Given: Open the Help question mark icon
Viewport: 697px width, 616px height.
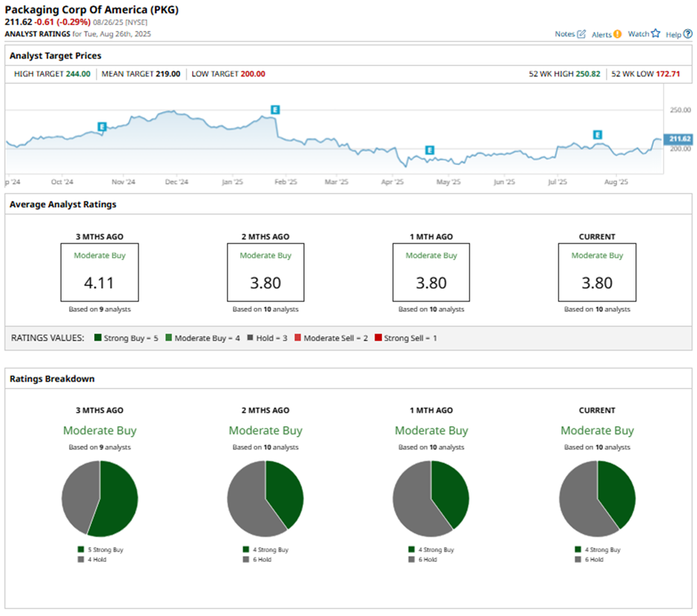Looking at the screenshot, I should tap(687, 34).
